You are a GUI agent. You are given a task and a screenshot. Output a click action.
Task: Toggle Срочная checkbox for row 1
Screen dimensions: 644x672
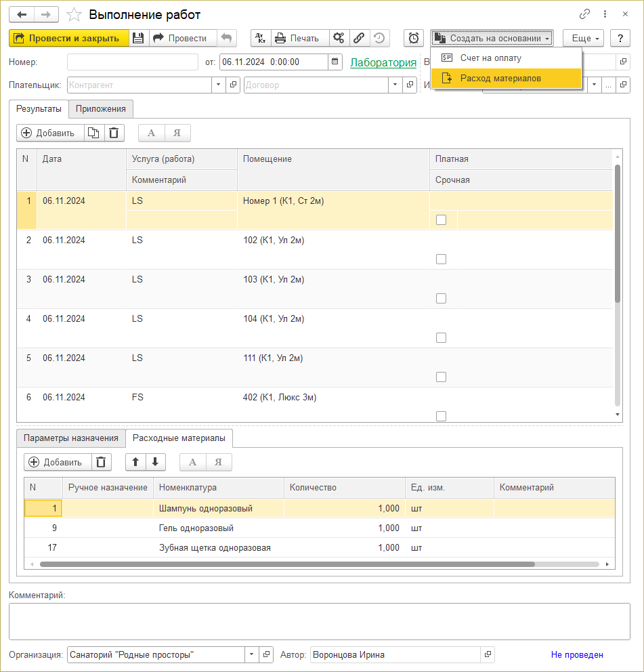tap(442, 219)
